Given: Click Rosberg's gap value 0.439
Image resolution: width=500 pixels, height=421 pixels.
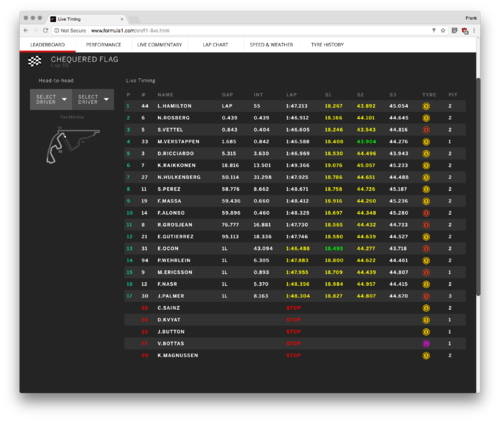Looking at the screenshot, I should (229, 118).
